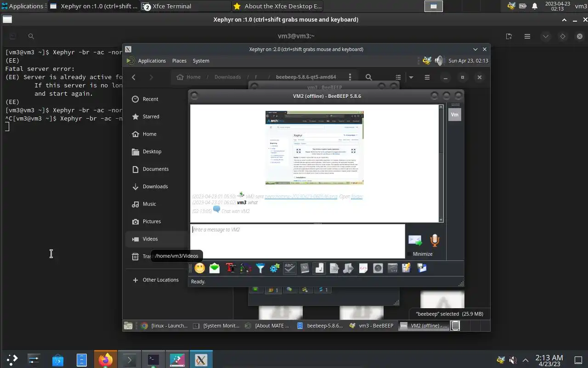The image size is (588, 368).
Task: Click the green envelope icon in BeeBEEP toolbar
Action: coord(215,268)
